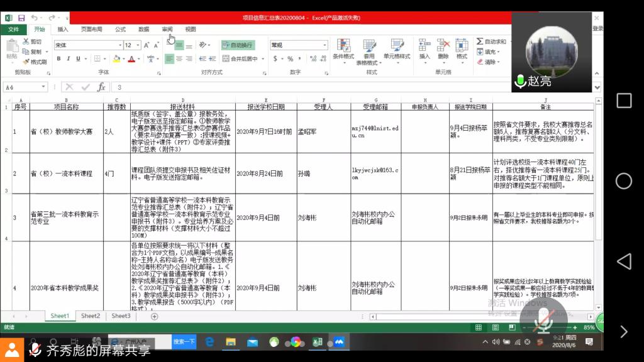This screenshot has width=644, height=362.
Task: Click the font color red A swatch
Action: (x=131, y=58)
